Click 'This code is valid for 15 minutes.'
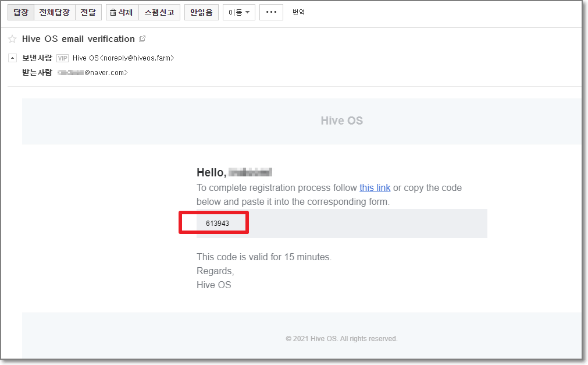This screenshot has height=365, width=588. (x=264, y=257)
